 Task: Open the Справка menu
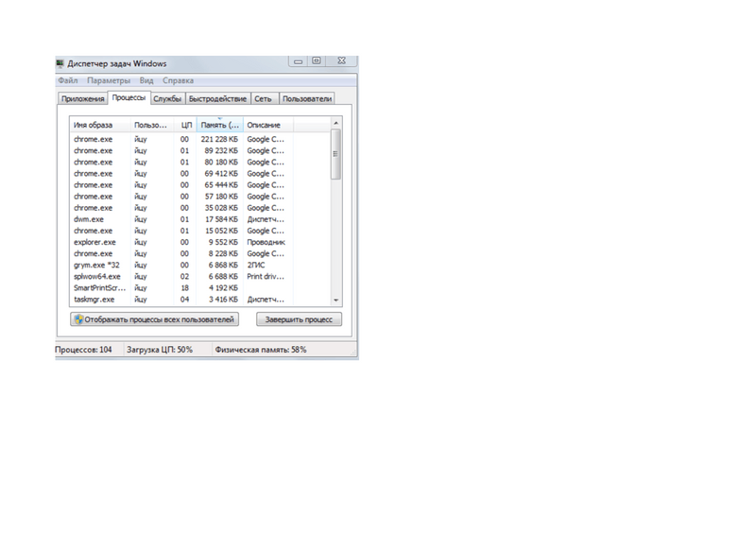pyautogui.click(x=178, y=81)
